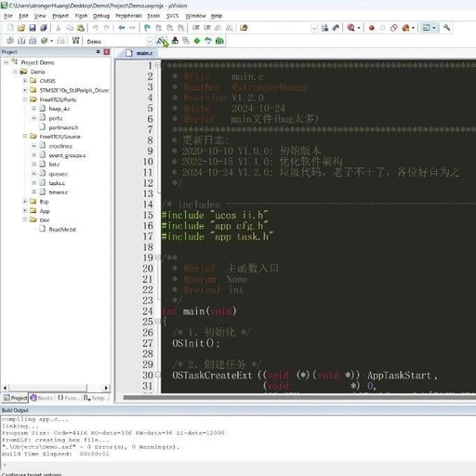476x476 pixels.
Task: Launch the Pack Installer icon
Action: [x=219, y=41]
